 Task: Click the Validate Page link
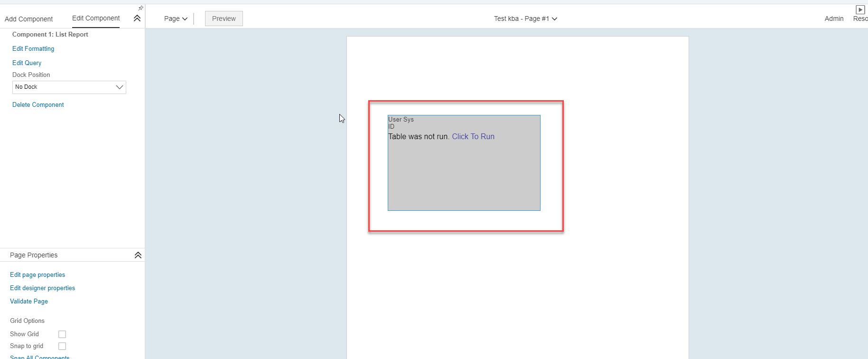coord(29,301)
